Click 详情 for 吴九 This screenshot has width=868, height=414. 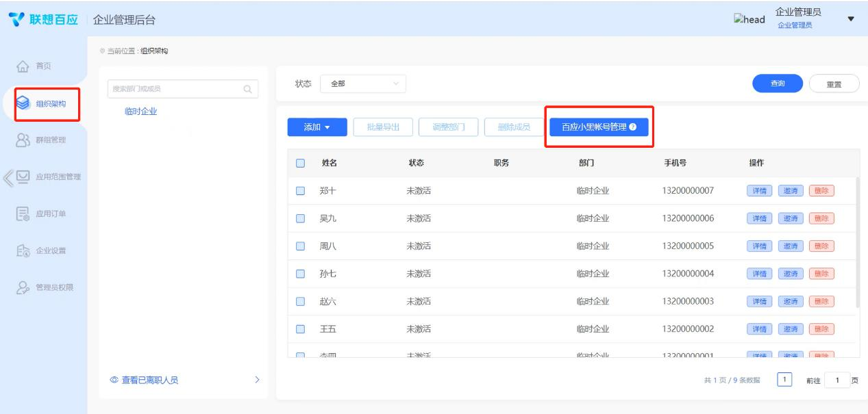760,218
